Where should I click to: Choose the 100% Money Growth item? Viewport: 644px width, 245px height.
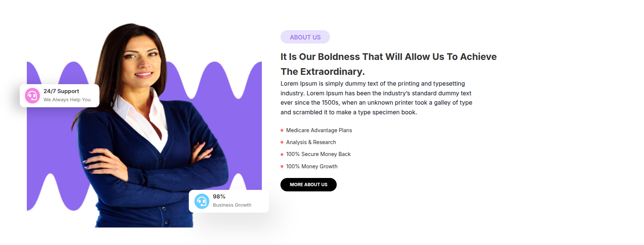click(x=312, y=166)
